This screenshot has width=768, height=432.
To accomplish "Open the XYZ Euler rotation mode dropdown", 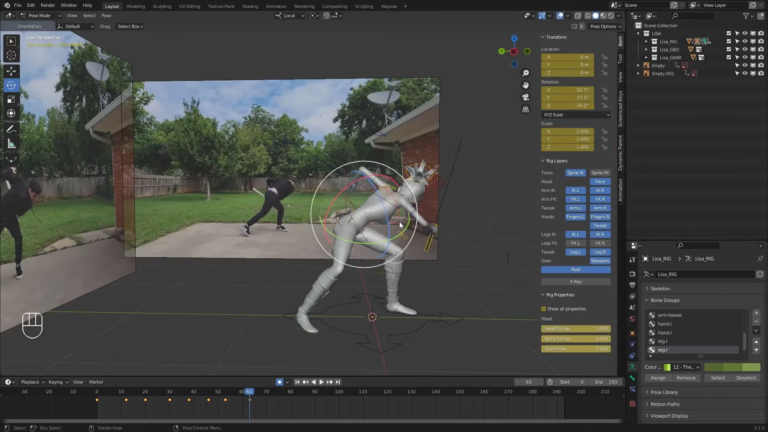I will tap(576, 115).
